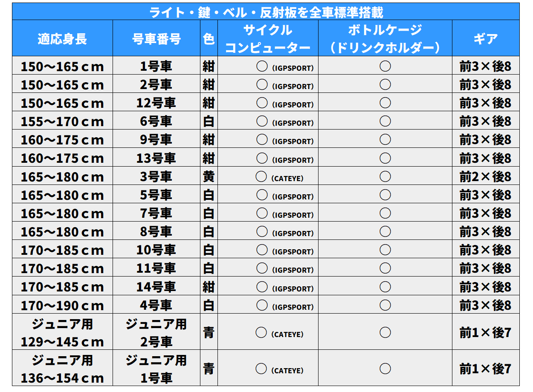Image resolution: width=533 pixels, height=392 pixels.
Task: Select the ジュニア用 129〜145cm height cell
Action: tap(62, 333)
